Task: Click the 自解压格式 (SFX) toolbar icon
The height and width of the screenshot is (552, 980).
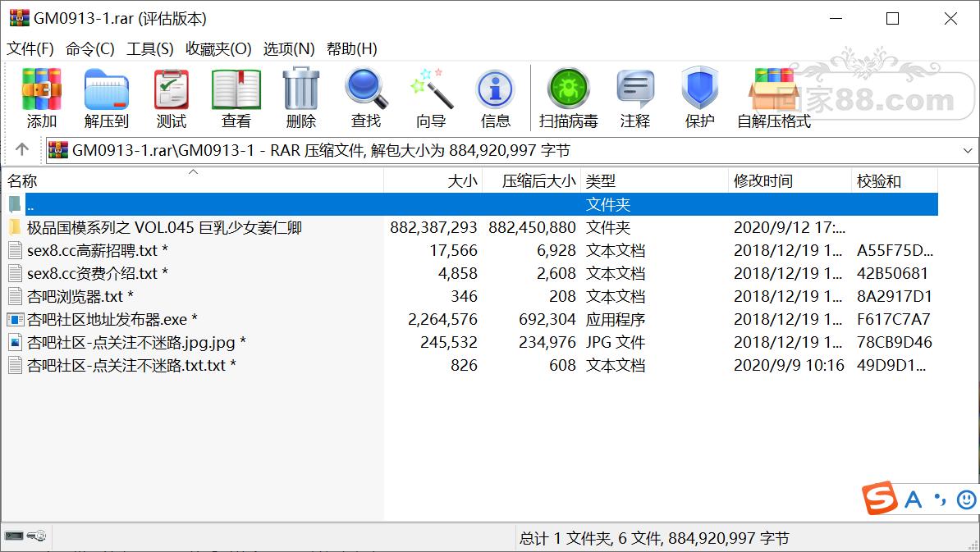Action: point(774,89)
